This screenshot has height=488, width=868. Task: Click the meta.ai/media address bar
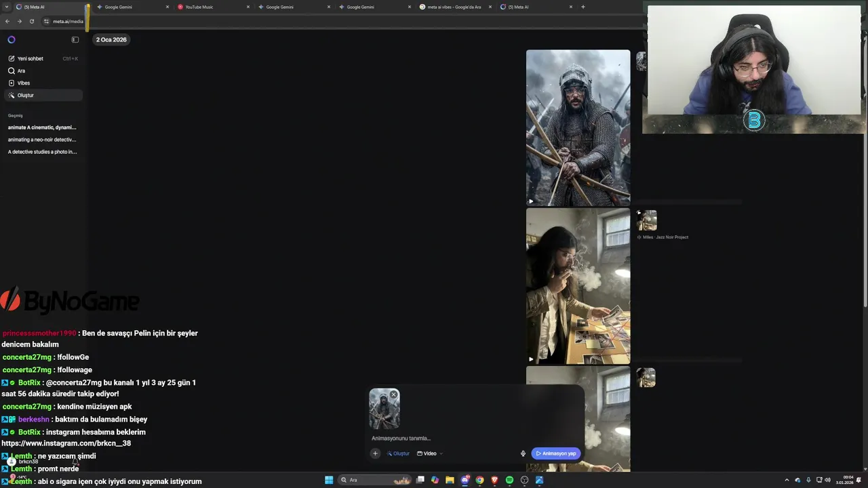tap(68, 22)
